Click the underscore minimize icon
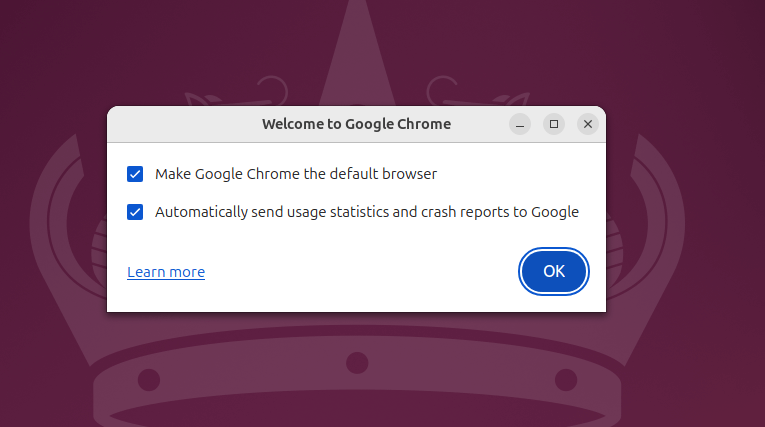 coord(520,124)
